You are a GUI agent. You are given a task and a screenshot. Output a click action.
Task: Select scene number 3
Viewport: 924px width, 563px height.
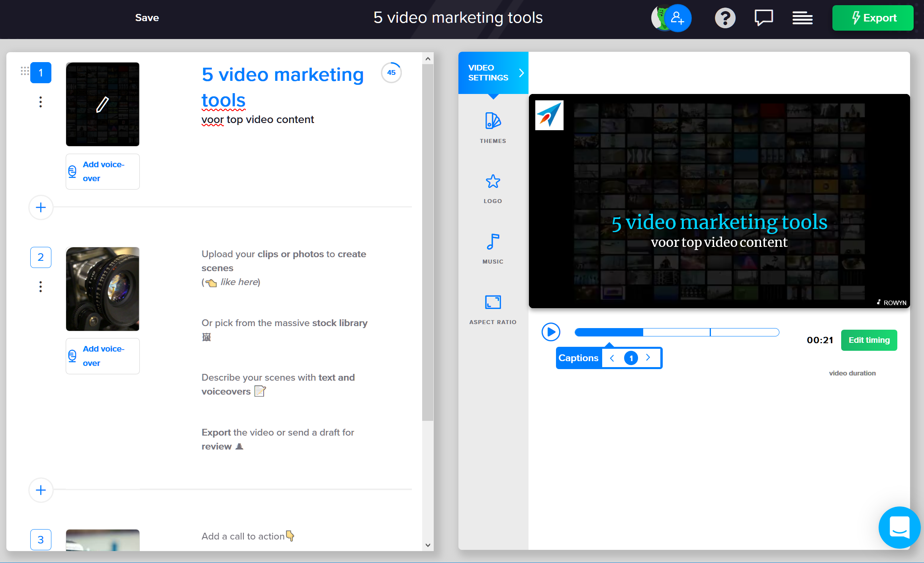click(x=41, y=540)
